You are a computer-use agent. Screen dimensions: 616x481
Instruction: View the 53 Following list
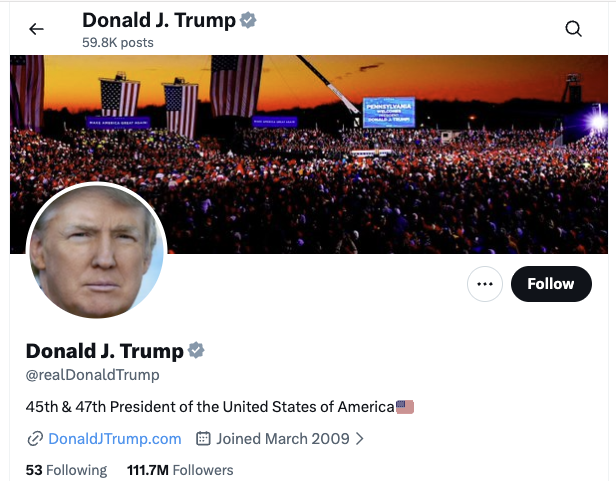click(x=66, y=470)
